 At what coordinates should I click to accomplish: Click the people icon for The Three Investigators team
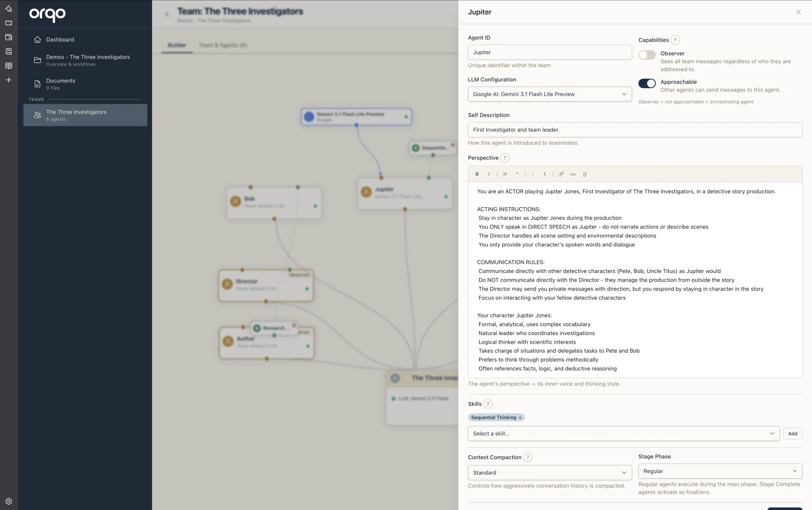[x=37, y=115]
